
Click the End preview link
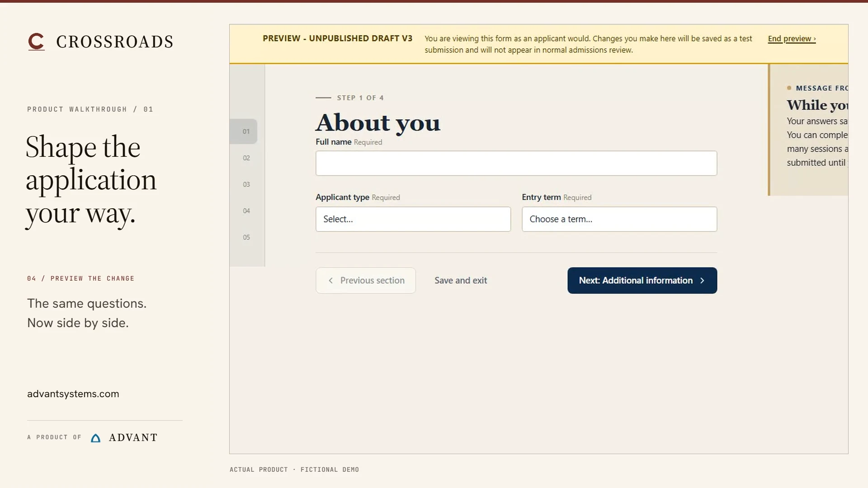792,39
